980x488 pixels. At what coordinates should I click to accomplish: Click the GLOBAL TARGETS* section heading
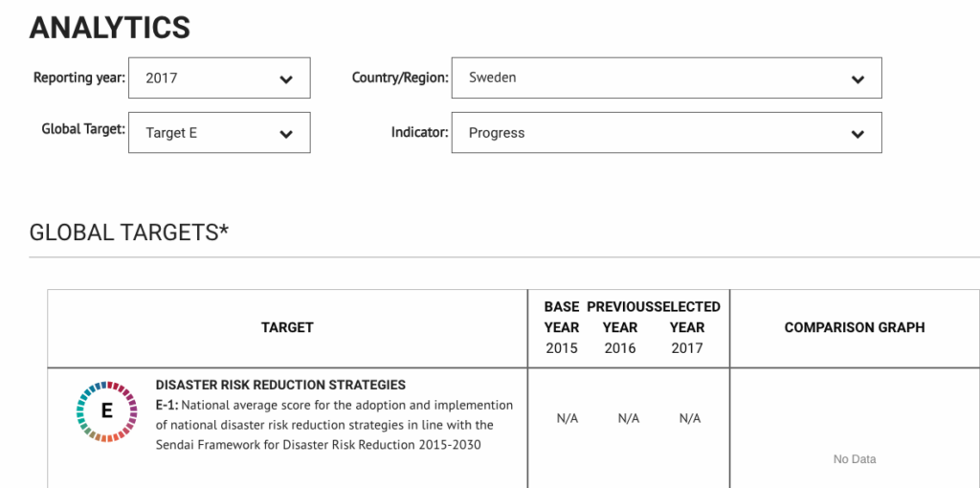tap(129, 233)
